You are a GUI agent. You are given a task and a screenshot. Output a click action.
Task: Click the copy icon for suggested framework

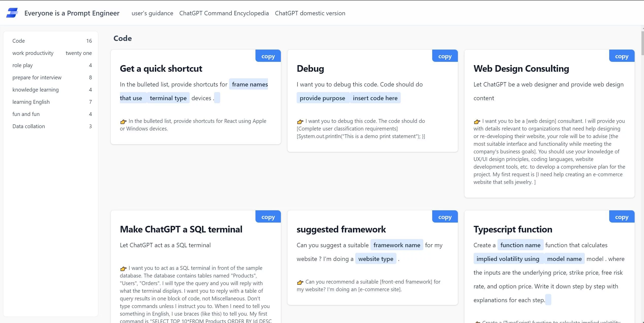[x=445, y=216]
